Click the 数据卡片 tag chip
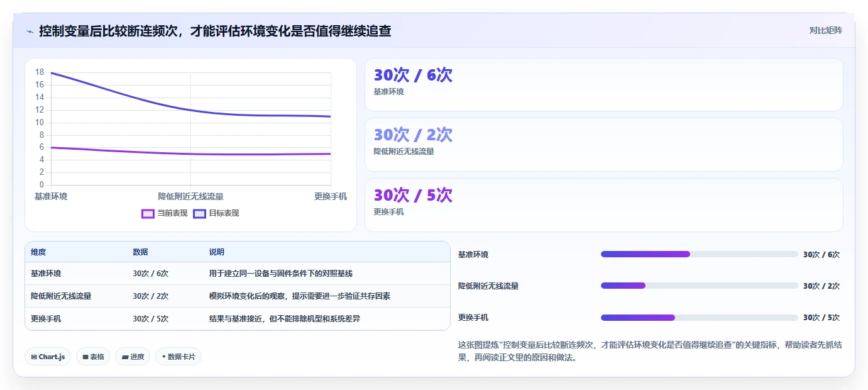868x390 pixels. tap(179, 357)
